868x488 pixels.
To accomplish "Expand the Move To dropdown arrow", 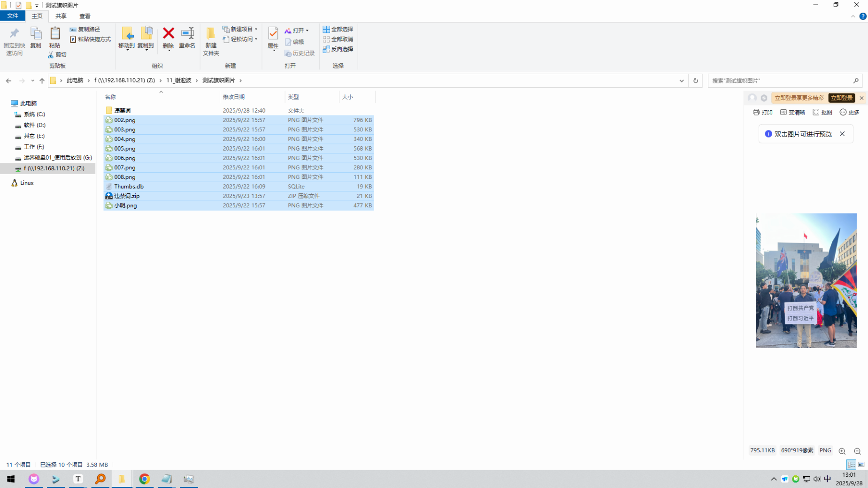I will [x=127, y=50].
